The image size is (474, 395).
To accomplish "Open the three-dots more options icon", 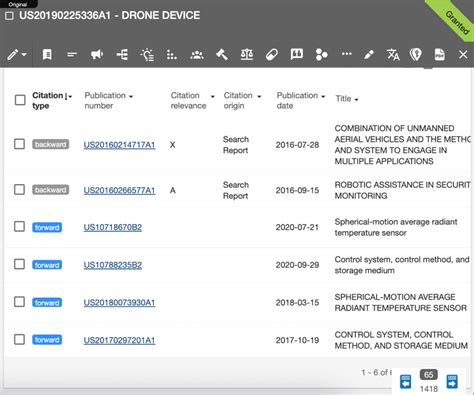I will click(347, 54).
